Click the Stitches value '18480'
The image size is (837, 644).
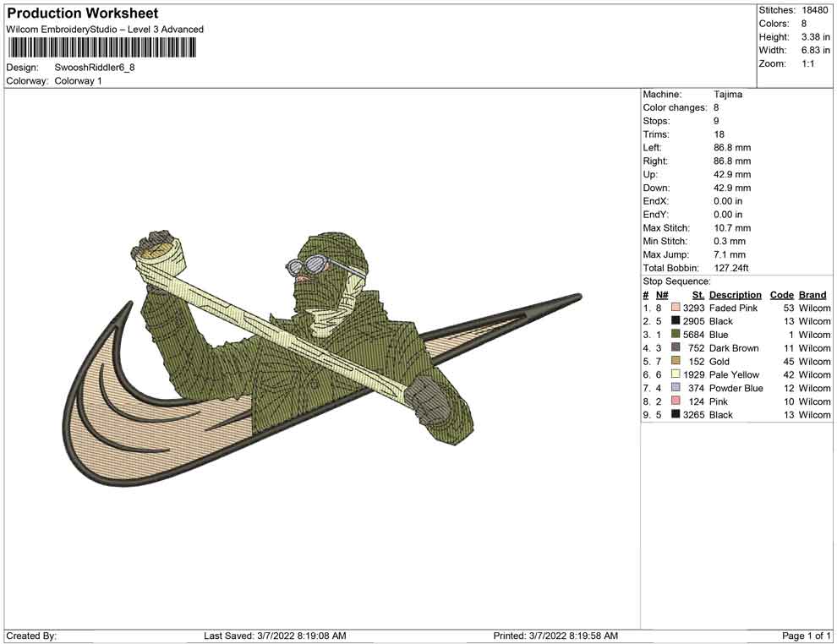(814, 10)
